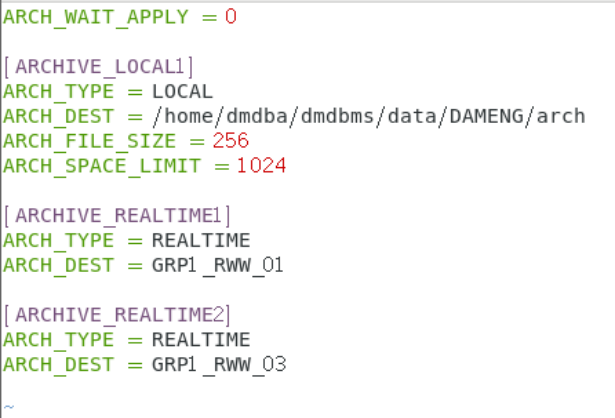Click the value 256
Viewport: 615px width, 418px height.
(x=231, y=141)
